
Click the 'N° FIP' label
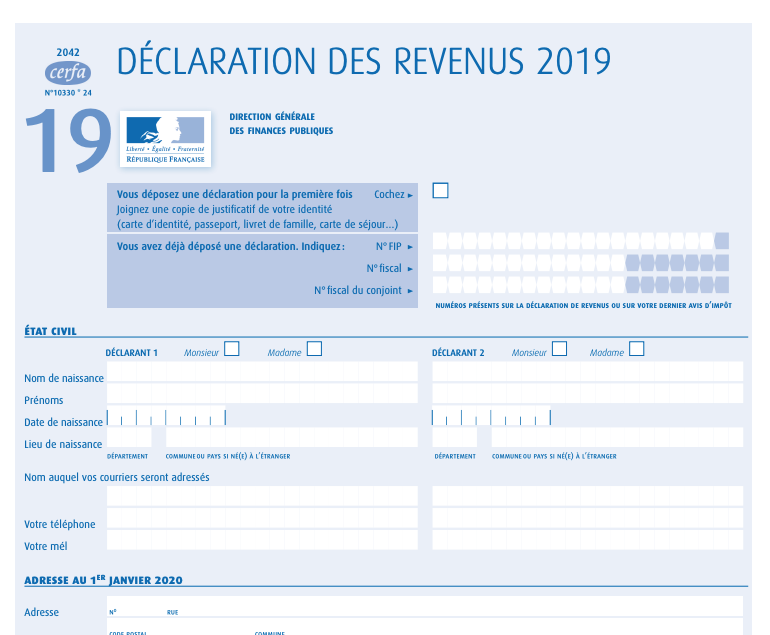(388, 246)
